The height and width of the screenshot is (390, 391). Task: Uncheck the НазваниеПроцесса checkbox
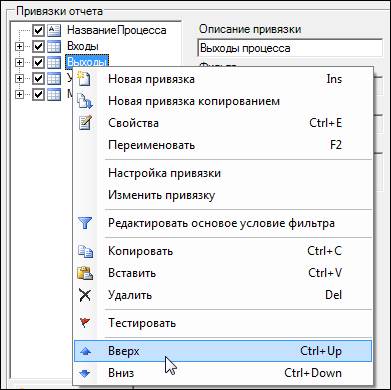(39, 31)
